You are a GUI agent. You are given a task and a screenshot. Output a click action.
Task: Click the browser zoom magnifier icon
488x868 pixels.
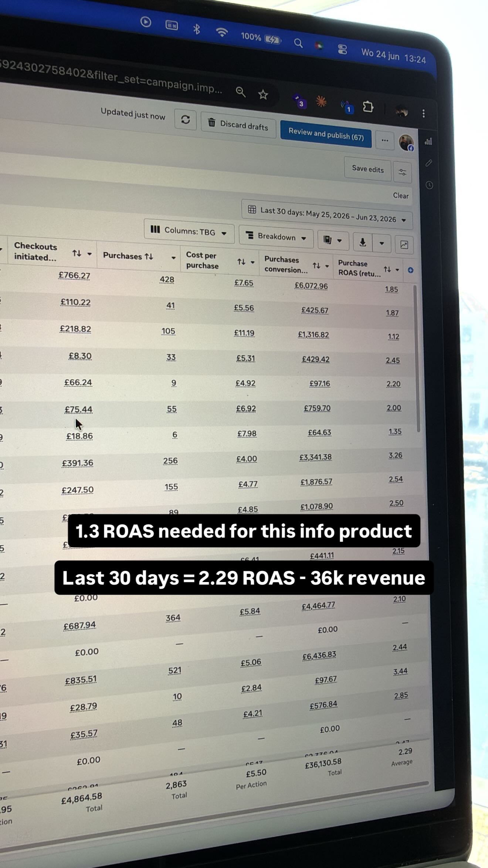[x=241, y=92]
